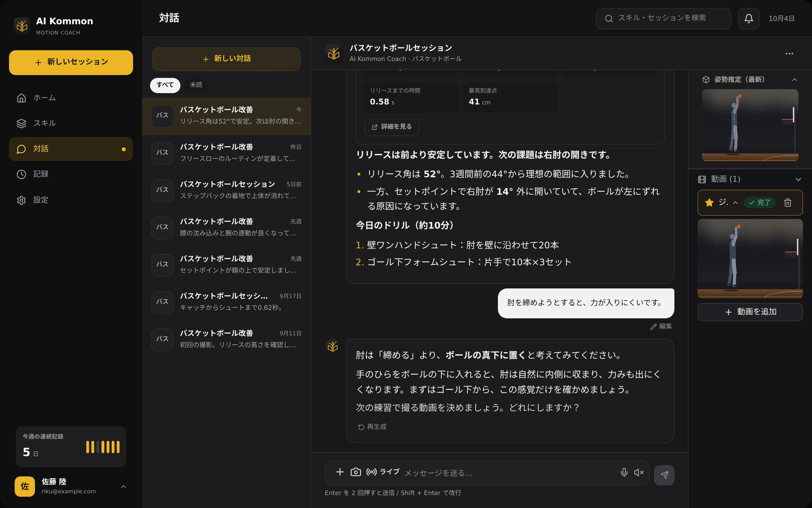This screenshot has width=812, height=508.
Task: Click the AI Kommon logo in the sidebar
Action: tap(22, 25)
